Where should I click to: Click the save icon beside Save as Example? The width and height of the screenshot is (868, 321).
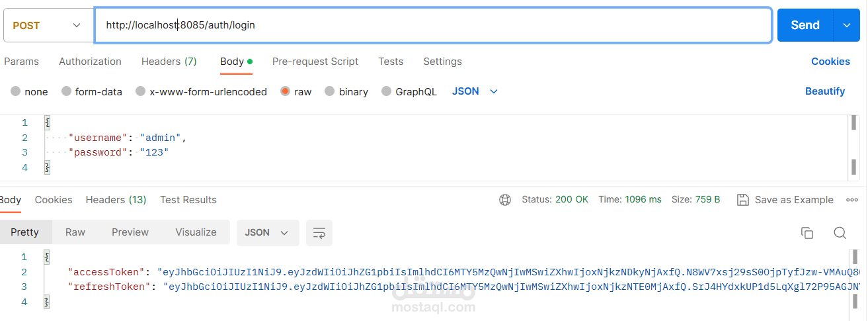(x=742, y=200)
